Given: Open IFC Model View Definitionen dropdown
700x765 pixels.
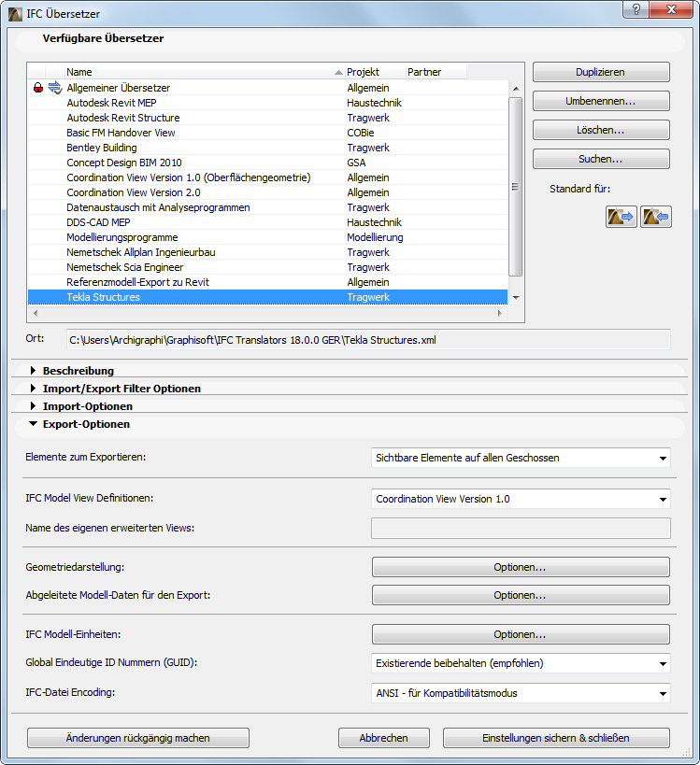Looking at the screenshot, I should [x=521, y=499].
